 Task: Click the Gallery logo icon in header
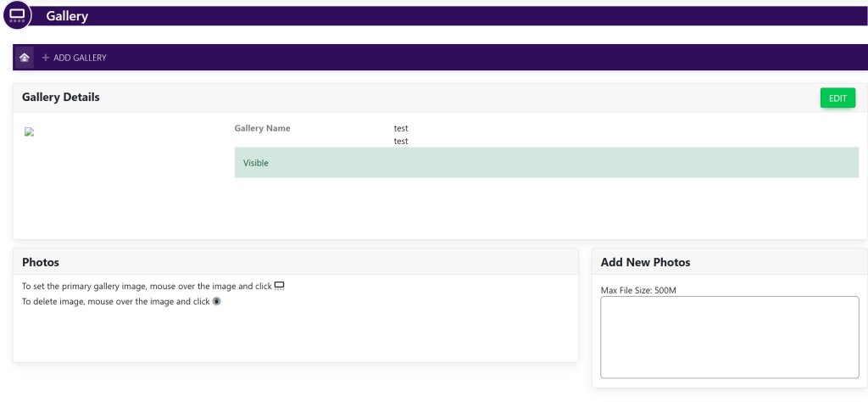(x=17, y=15)
